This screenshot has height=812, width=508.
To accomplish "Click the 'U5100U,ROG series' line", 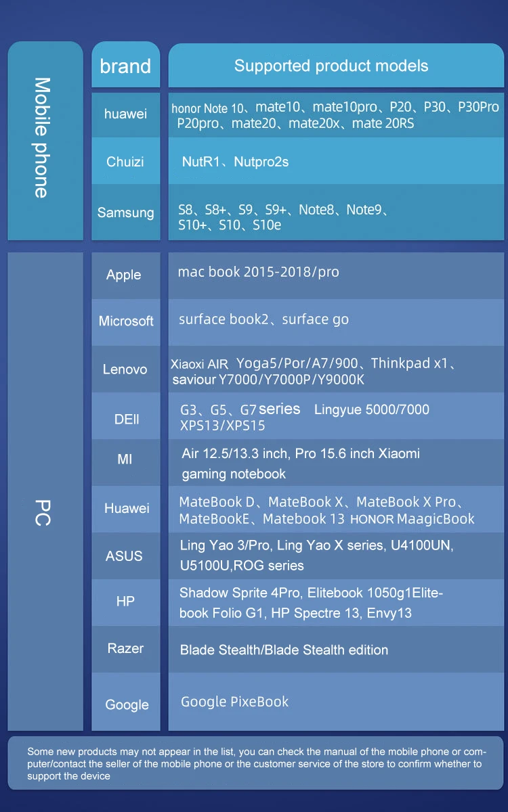I will (242, 565).
